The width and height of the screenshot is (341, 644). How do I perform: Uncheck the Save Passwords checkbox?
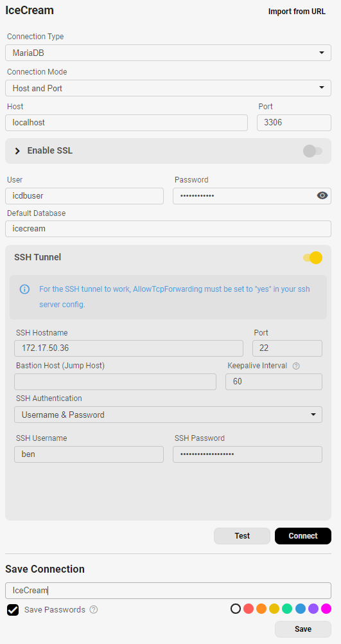[x=13, y=609]
